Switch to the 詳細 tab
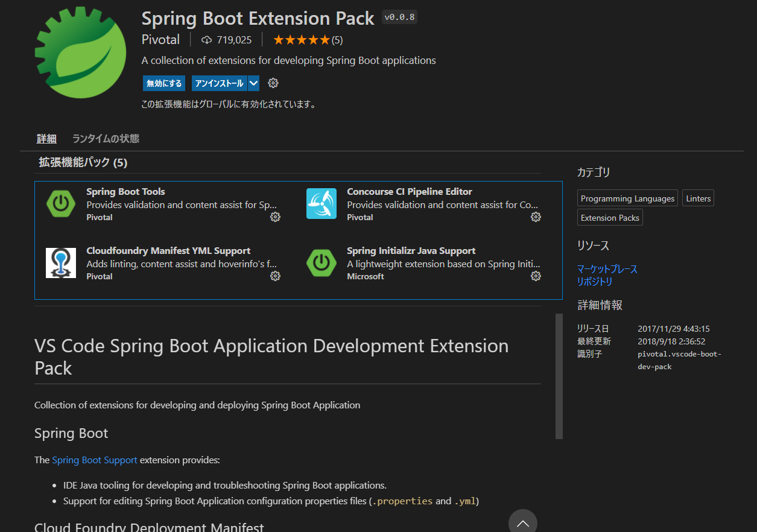Screen dimensions: 757x532 click(x=46, y=139)
